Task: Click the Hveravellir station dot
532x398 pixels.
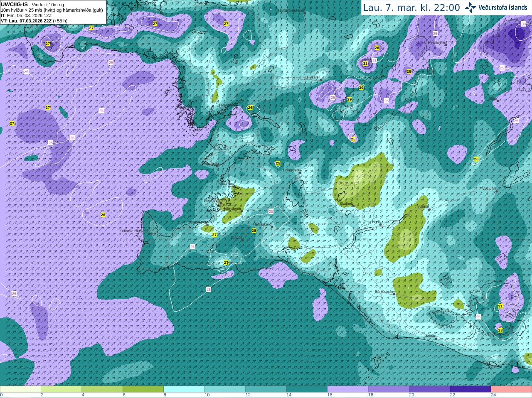Action: click(446, 45)
